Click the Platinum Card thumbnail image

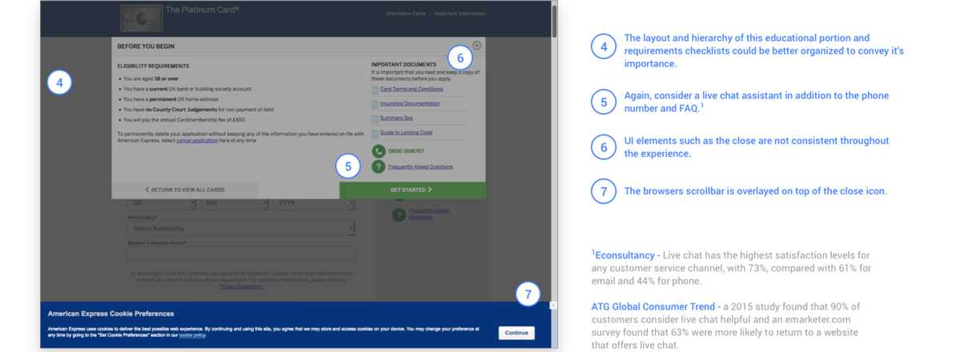point(140,18)
